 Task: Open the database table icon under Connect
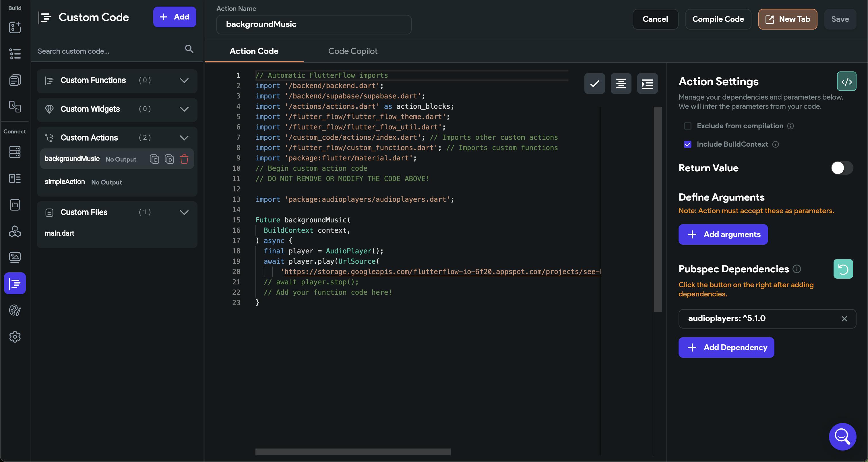coord(15,152)
